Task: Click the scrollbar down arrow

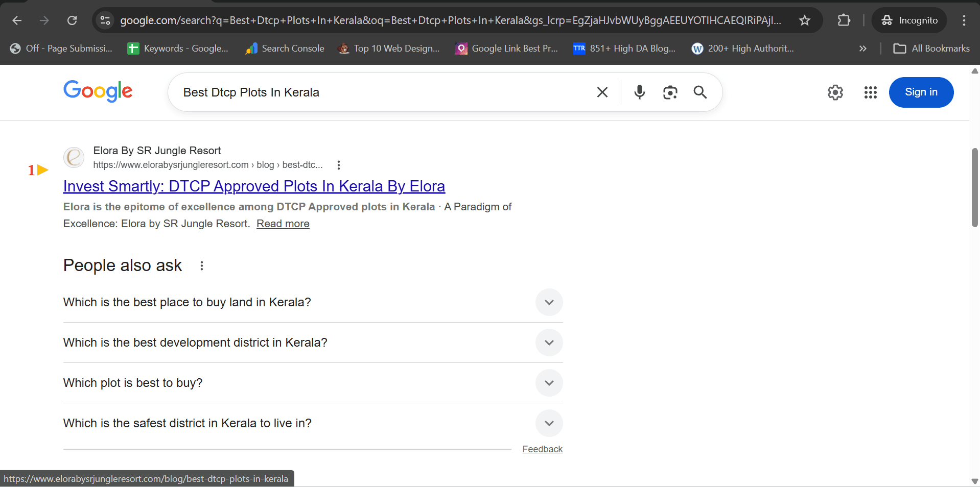Action: point(975,481)
